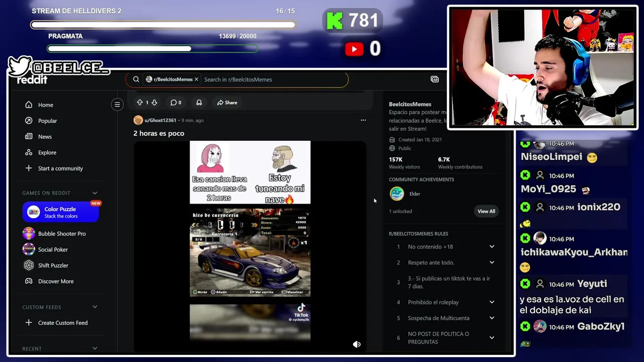Image resolution: width=644 pixels, height=362 pixels.
Task: Open the post overflow menu (three dots)
Action: pos(363,120)
